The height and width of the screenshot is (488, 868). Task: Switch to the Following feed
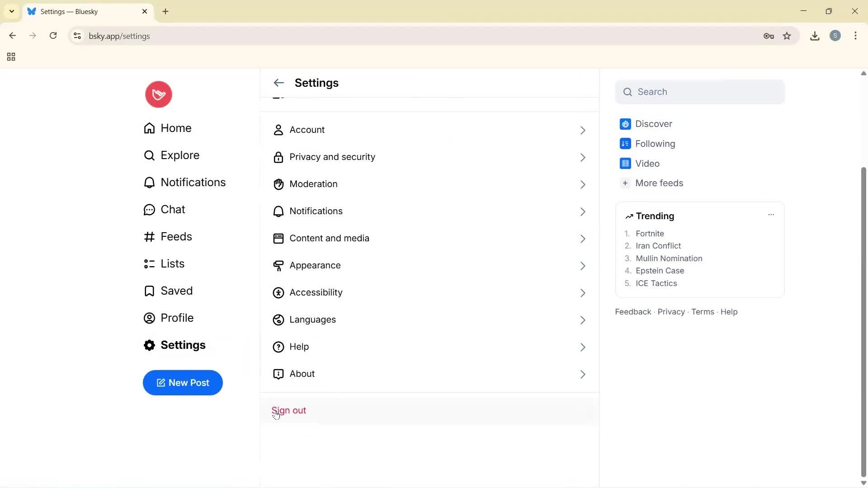(655, 144)
